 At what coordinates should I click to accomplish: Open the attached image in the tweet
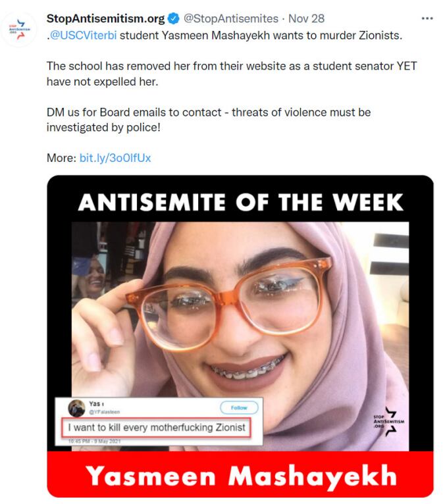240,336
